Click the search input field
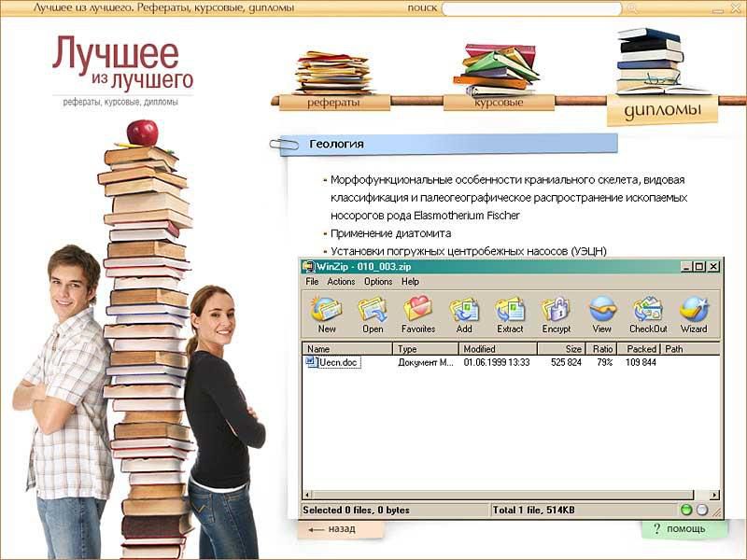747x560 pixels. 531,8
